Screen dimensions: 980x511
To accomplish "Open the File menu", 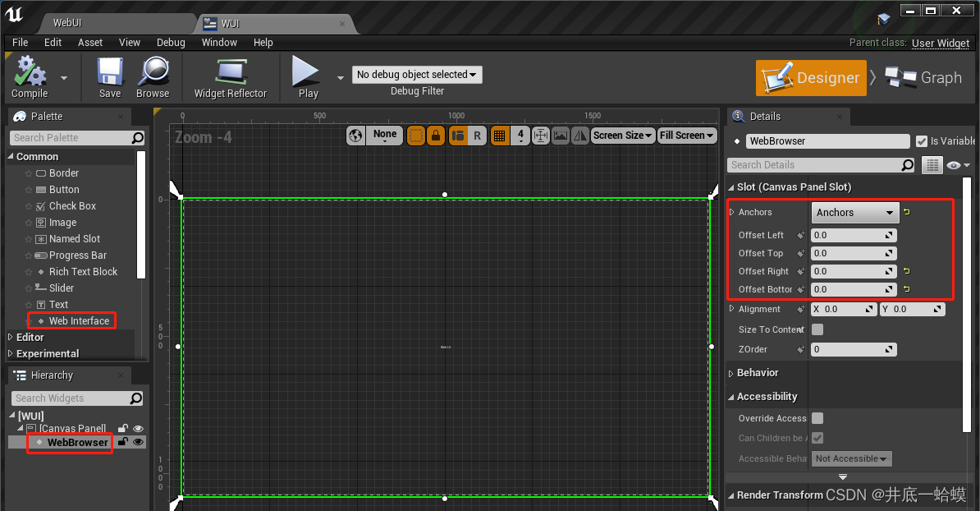I will click(20, 43).
